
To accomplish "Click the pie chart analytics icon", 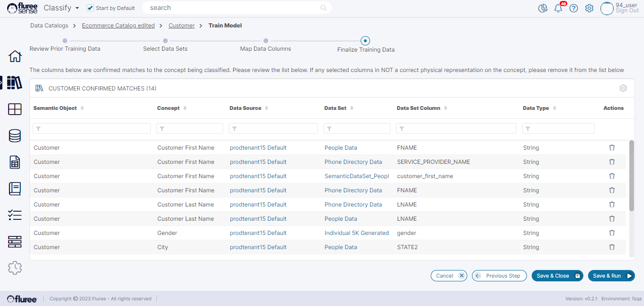I will coord(543,9).
